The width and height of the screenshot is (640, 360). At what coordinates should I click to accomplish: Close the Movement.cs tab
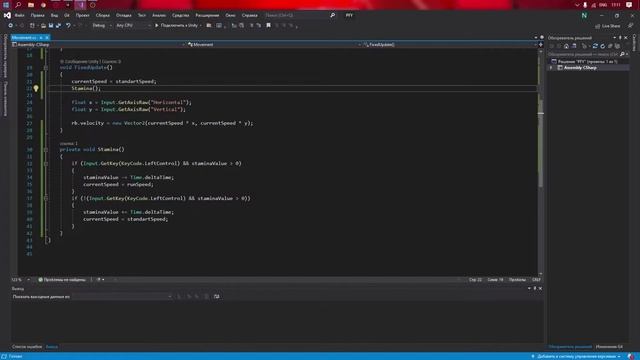47,38
